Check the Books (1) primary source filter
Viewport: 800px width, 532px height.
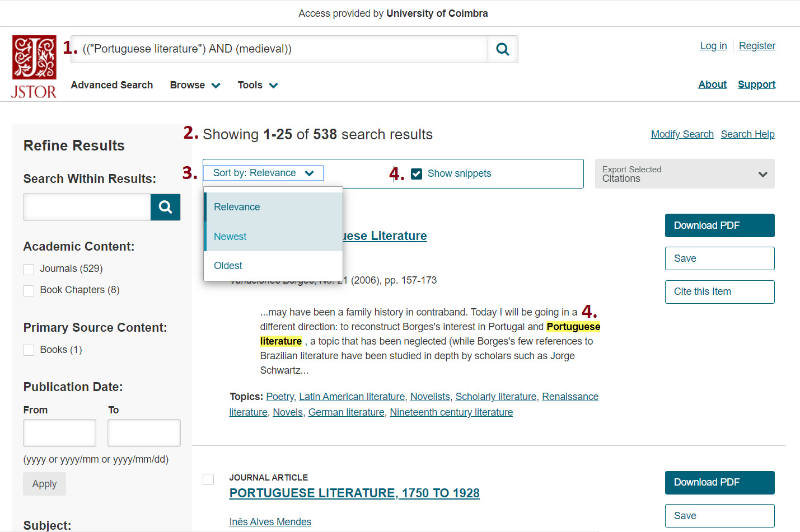pyautogui.click(x=29, y=350)
